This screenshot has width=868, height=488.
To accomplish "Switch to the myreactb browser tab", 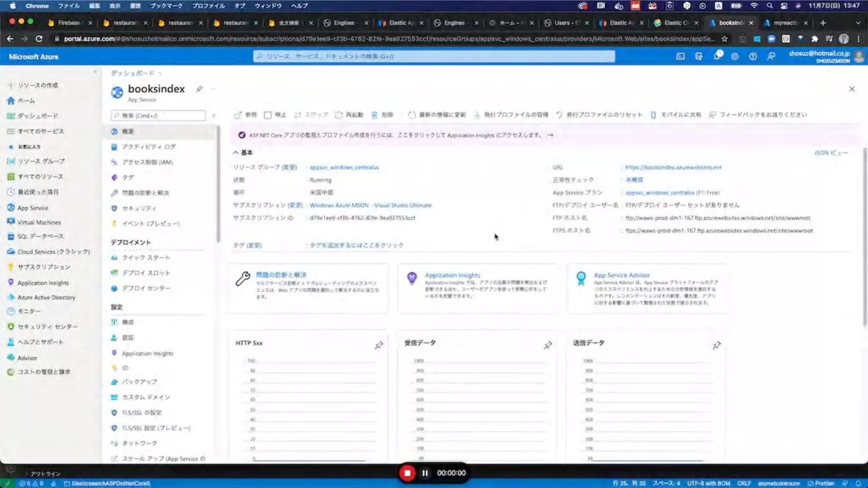I will 785,23.
